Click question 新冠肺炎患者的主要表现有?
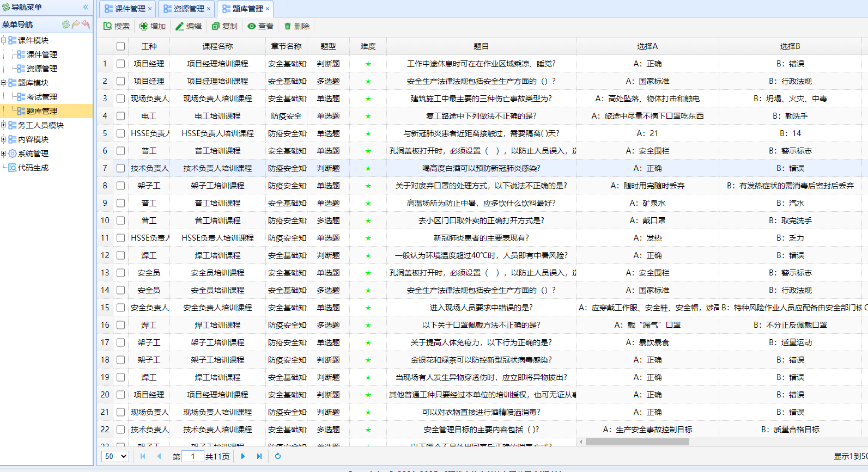 pos(481,238)
